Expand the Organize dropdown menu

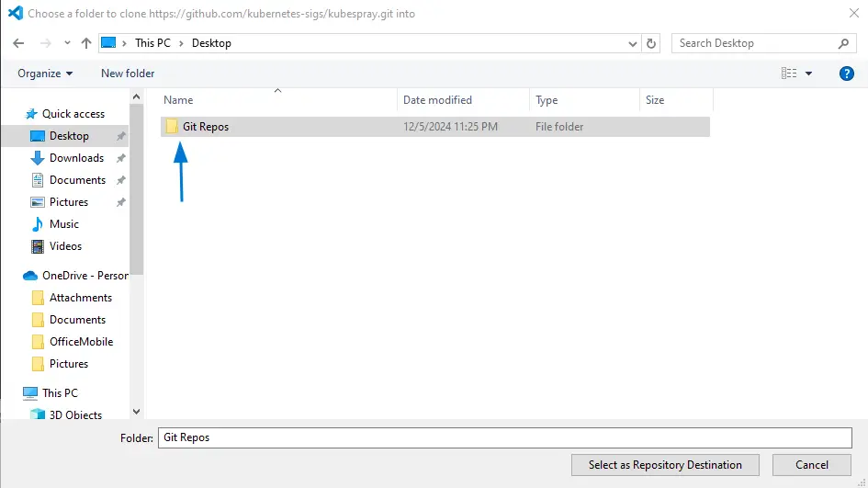pyautogui.click(x=45, y=74)
